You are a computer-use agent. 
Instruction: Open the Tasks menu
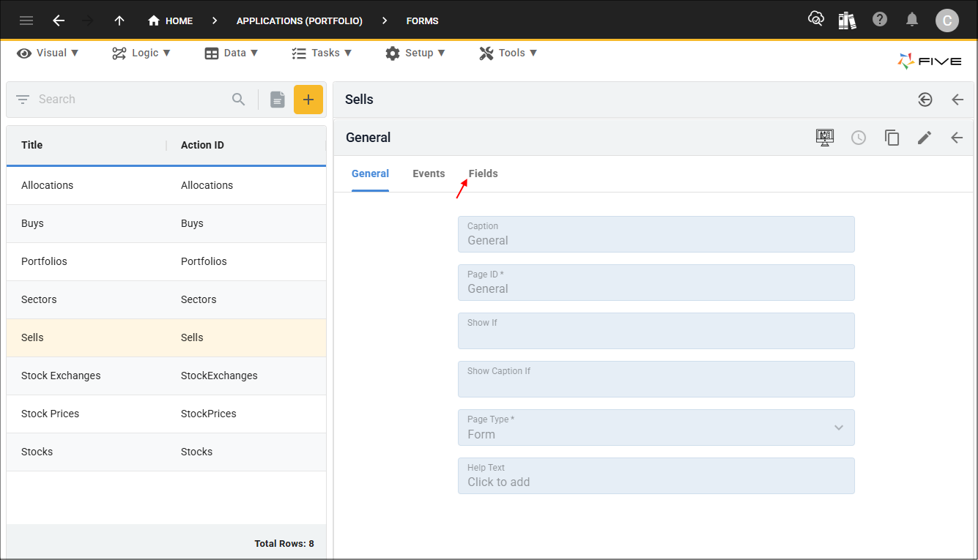point(322,53)
